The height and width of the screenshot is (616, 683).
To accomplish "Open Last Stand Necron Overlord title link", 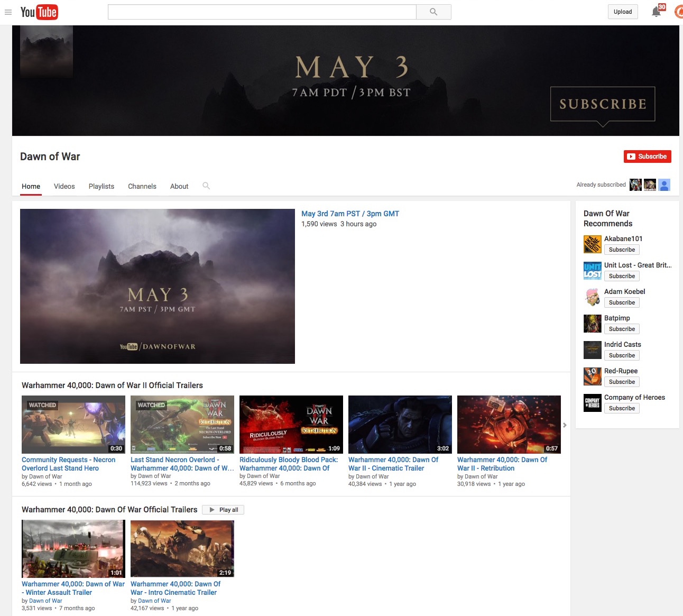I will point(182,464).
